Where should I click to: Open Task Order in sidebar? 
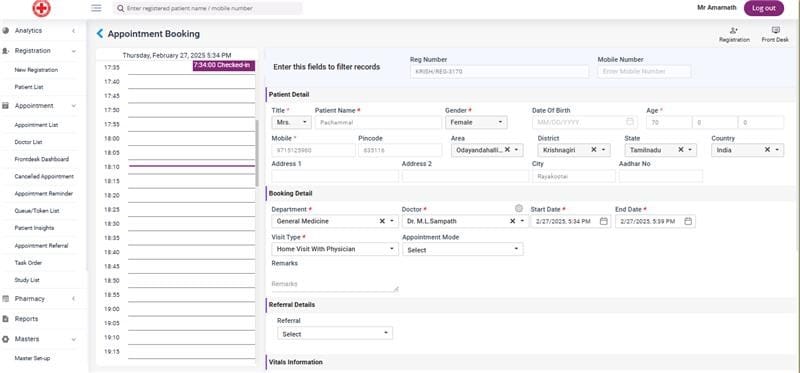pyautogui.click(x=28, y=263)
